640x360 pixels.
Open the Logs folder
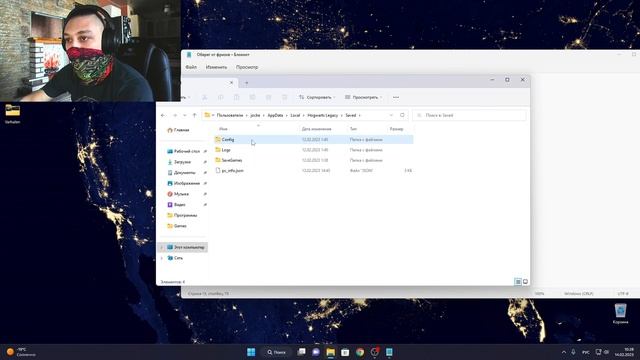point(313,150)
